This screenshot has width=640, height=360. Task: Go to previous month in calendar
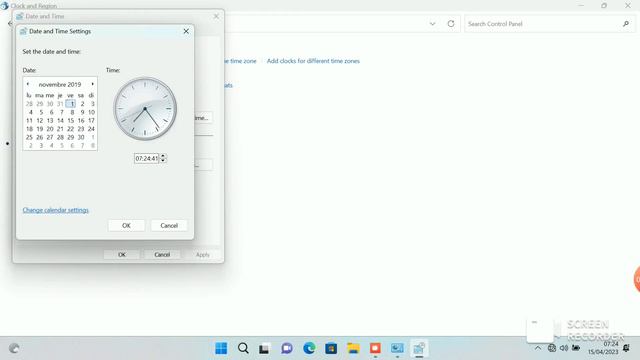click(x=28, y=84)
